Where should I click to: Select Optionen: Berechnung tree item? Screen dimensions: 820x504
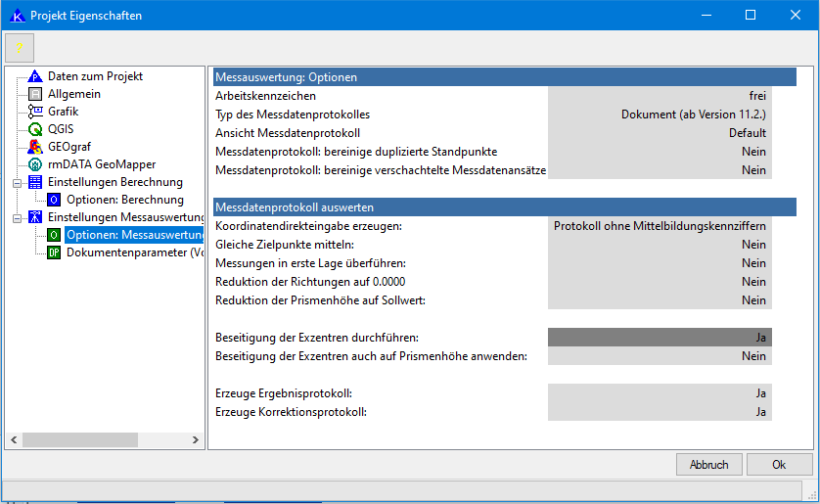tap(124, 200)
